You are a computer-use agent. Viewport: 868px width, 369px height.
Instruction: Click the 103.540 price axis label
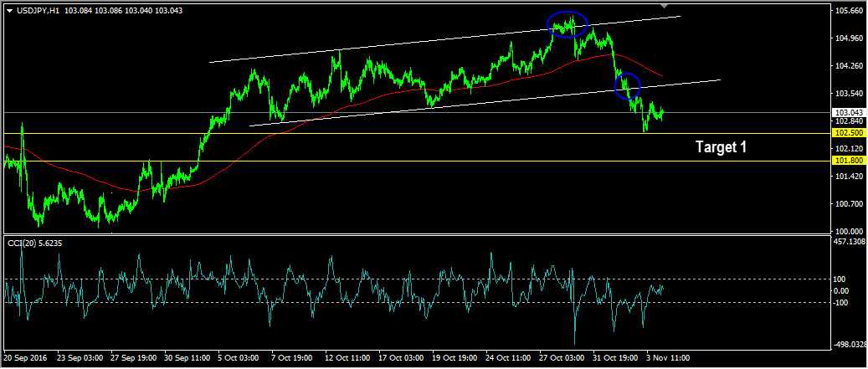click(849, 94)
